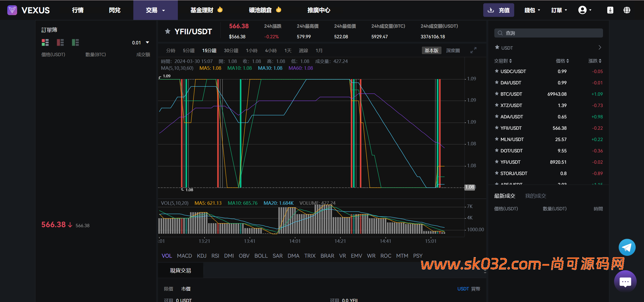644x302 pixels.
Task: Switch chart to 深度圖 depth view
Action: tap(453, 50)
